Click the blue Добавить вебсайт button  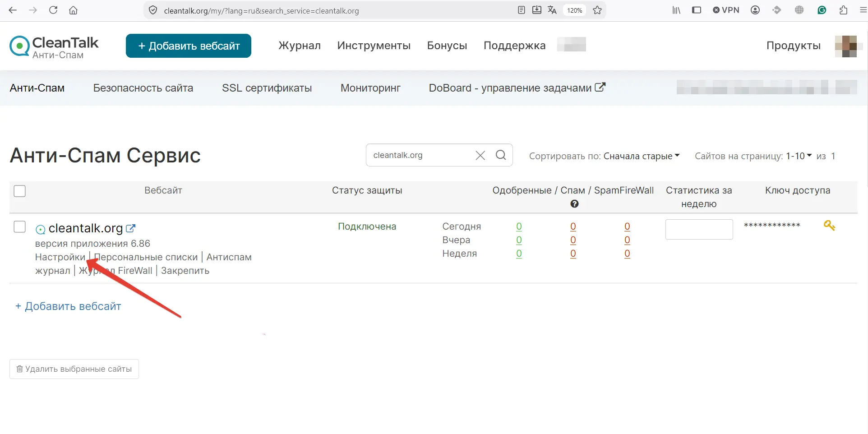coord(189,46)
